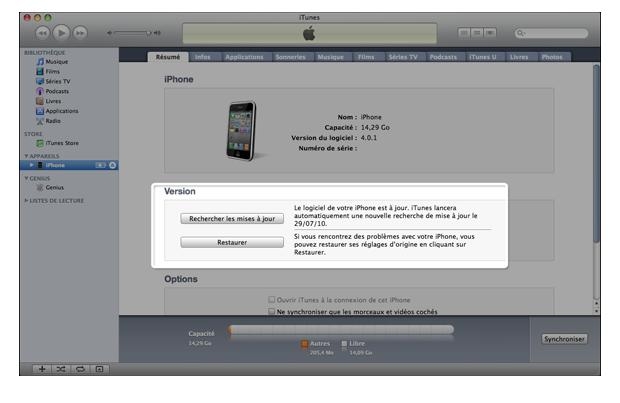Open Séries TV in sidebar
620x403 pixels.
pos(57,81)
